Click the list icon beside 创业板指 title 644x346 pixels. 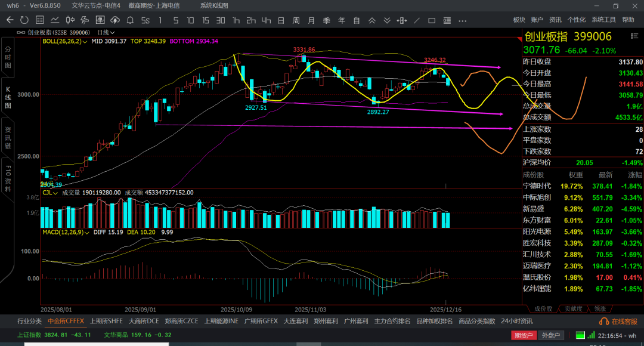(22, 32)
